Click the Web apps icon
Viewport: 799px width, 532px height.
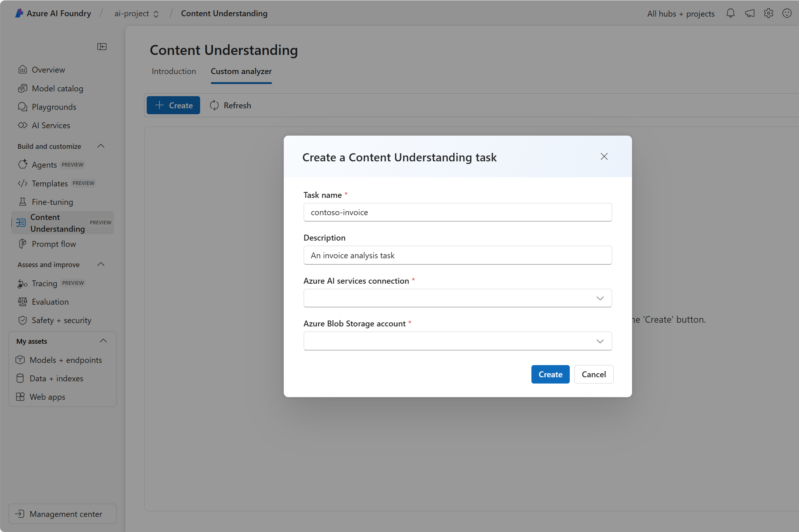pos(20,397)
